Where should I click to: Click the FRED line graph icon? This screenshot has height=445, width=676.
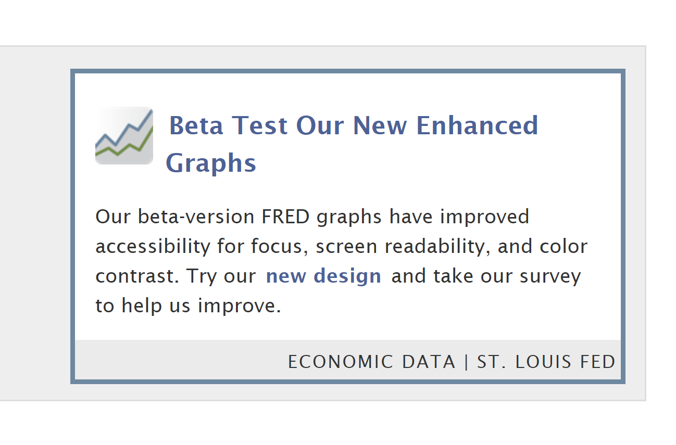tap(124, 135)
